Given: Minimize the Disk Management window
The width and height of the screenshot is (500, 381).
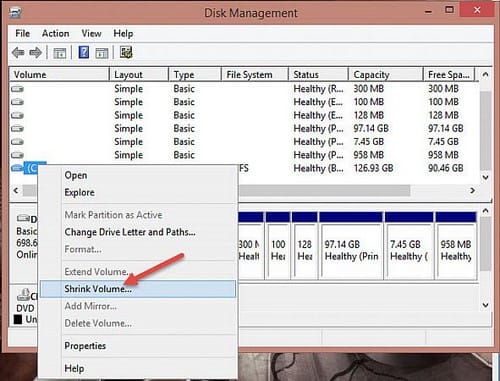Looking at the screenshot, I should coord(429,11).
